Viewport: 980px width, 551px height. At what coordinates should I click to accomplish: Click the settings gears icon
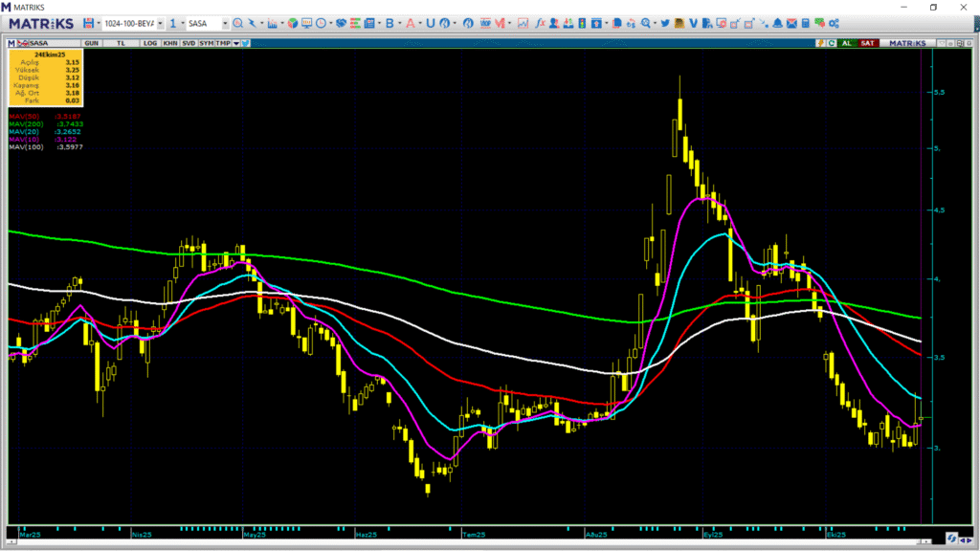pyautogui.click(x=834, y=23)
